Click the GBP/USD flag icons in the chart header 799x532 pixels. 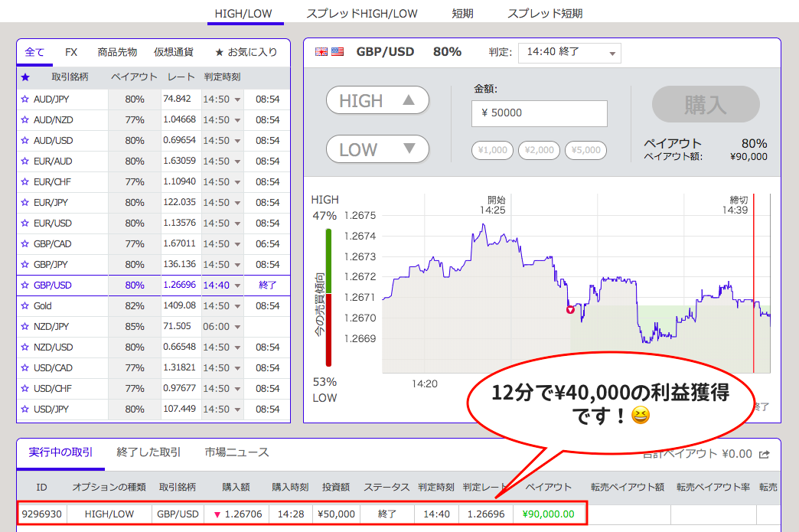pyautogui.click(x=330, y=52)
